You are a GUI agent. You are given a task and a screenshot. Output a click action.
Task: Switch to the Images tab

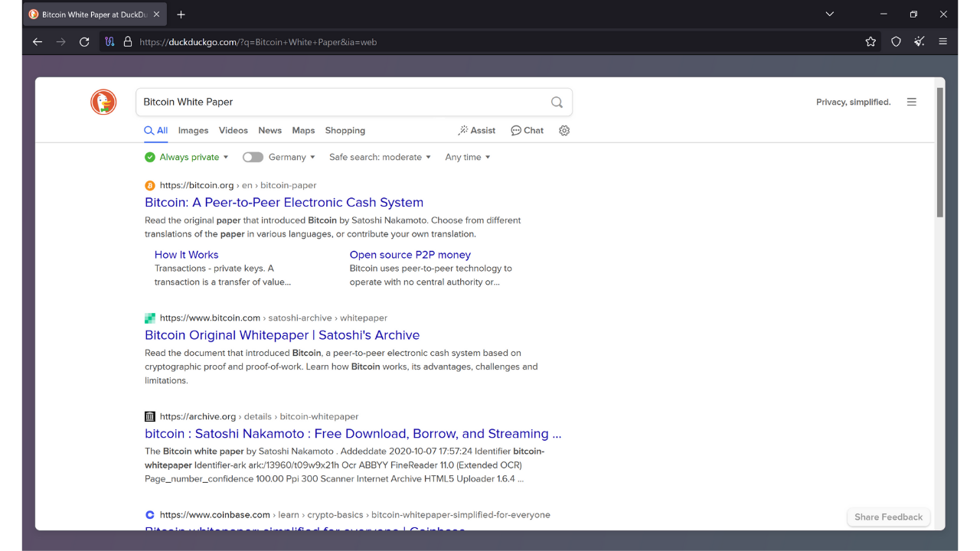pos(193,130)
